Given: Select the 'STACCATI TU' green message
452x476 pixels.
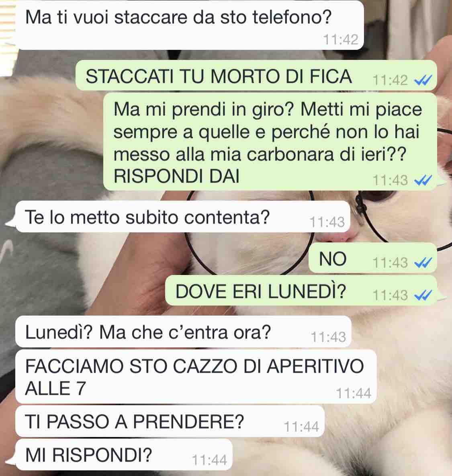Looking at the screenshot, I should pyautogui.click(x=256, y=76).
